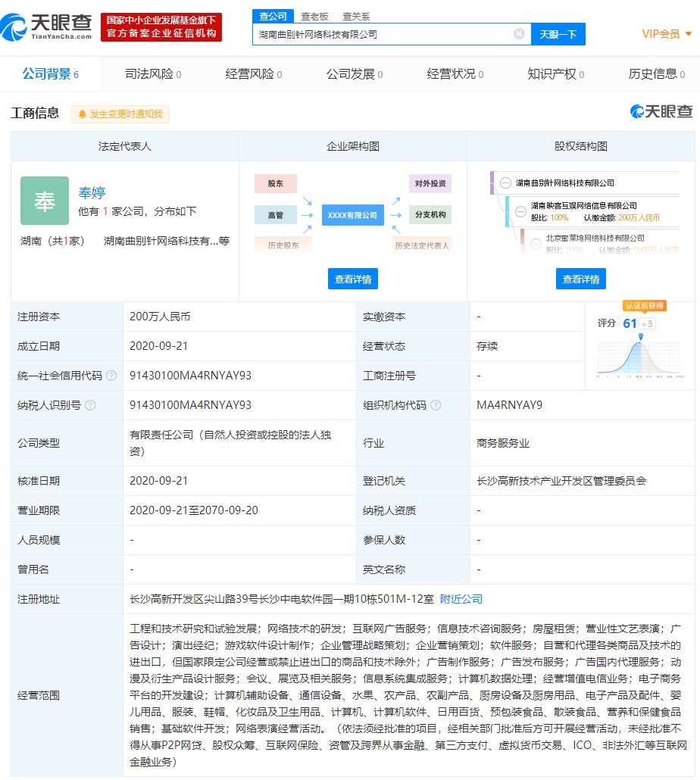Open the 历史信息 tab
Viewport: 700px width, 780px height.
656,74
